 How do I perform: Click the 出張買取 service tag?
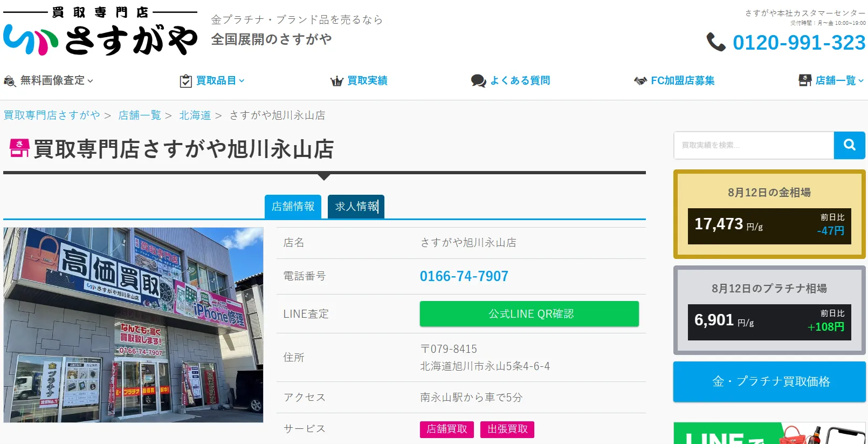[x=507, y=429]
